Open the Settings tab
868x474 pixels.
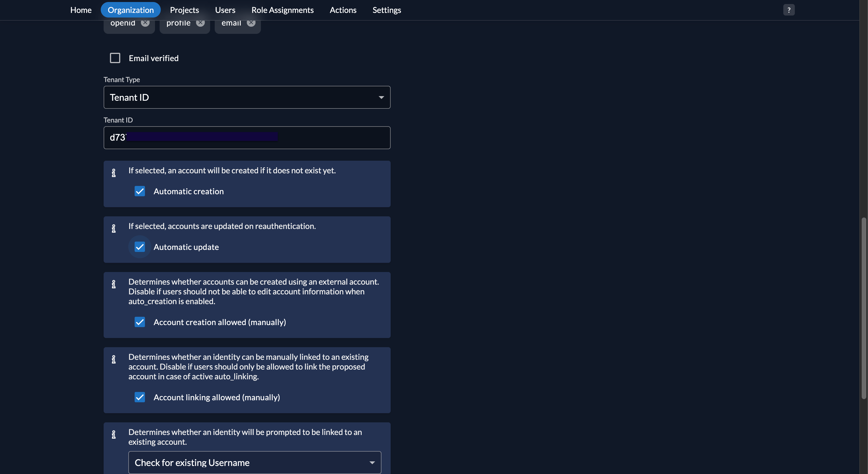387,10
